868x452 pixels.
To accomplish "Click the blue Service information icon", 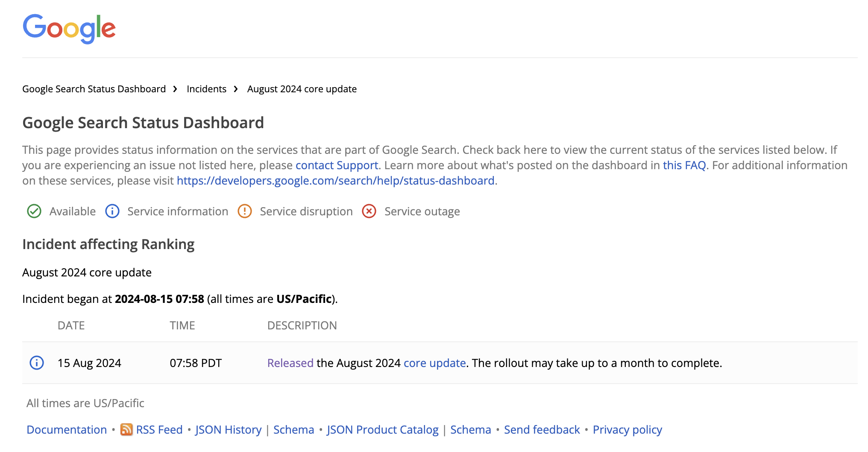I will tap(112, 211).
